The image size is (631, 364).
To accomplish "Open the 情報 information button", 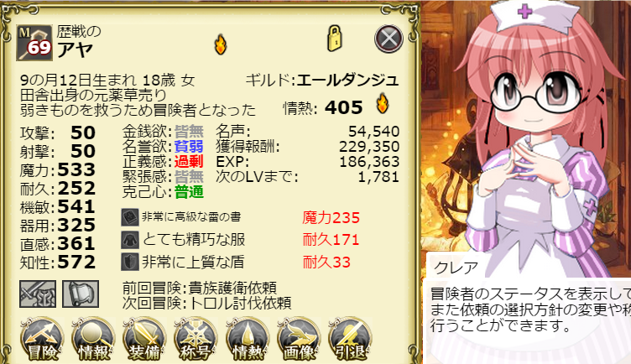I will pos(93,339).
